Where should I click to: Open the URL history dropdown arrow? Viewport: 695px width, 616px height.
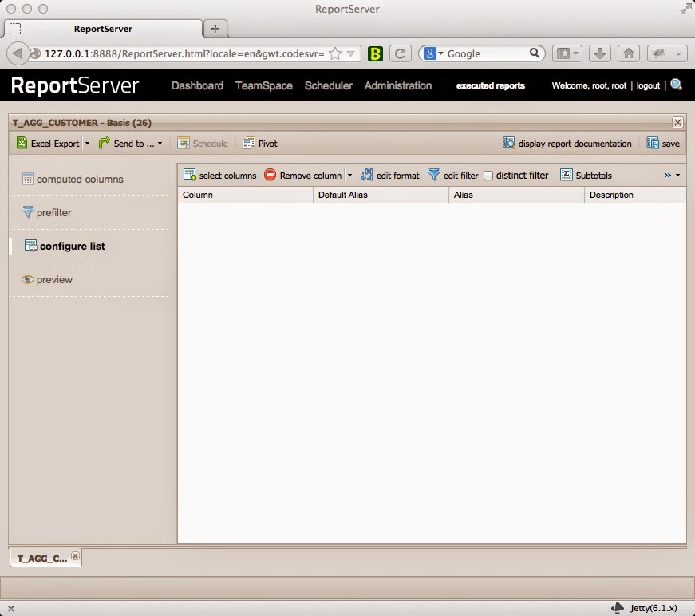point(350,54)
